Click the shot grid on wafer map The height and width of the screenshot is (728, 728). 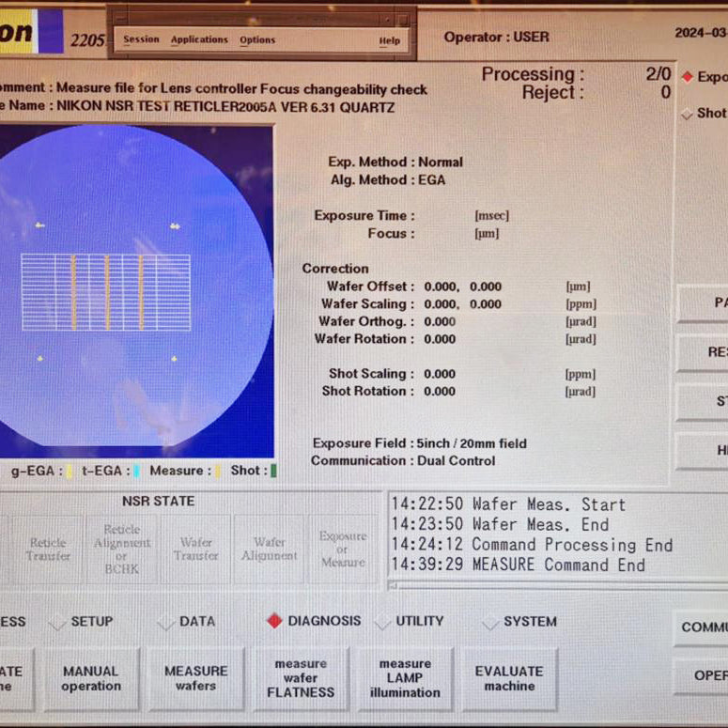[x=106, y=292]
